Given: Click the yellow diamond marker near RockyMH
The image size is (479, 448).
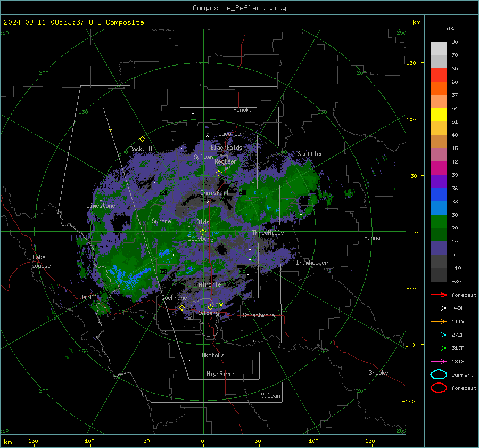Looking at the screenshot, I should tap(142, 139).
